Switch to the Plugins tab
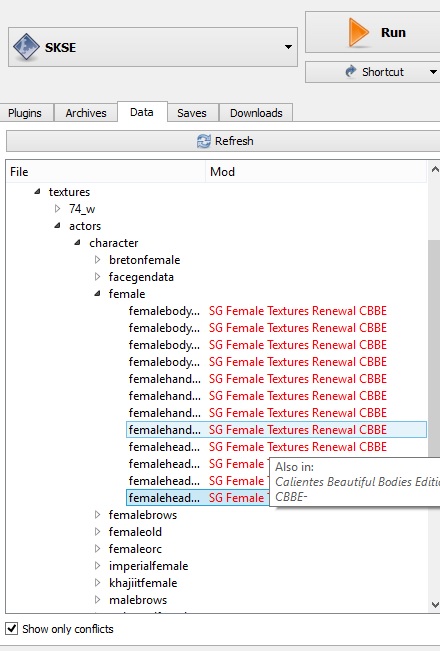This screenshot has width=440, height=651. pyautogui.click(x=25, y=113)
